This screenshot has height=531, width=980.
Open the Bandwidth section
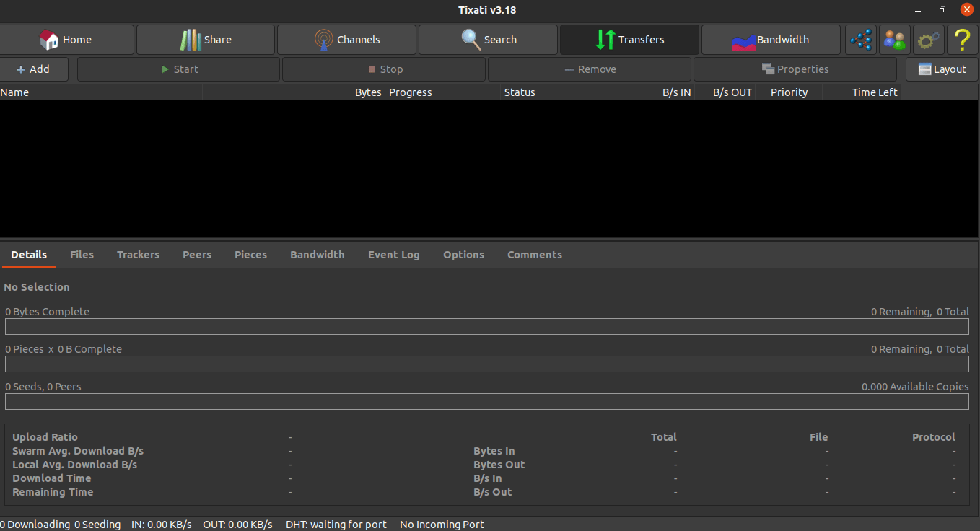(x=771, y=40)
